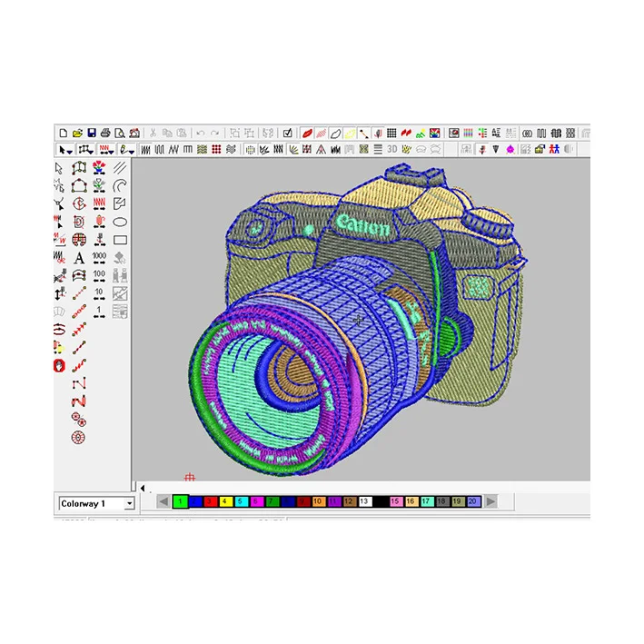Click the New design icon
The height and width of the screenshot is (644, 644).
(x=64, y=134)
